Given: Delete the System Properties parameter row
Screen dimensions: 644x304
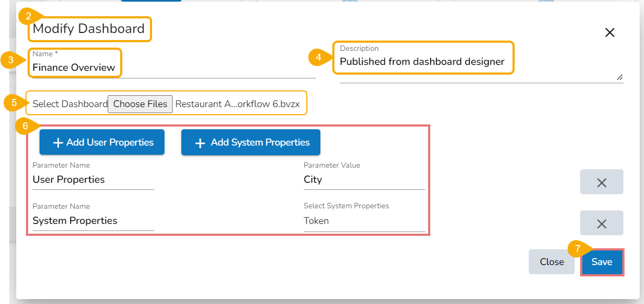Looking at the screenshot, I should click(x=601, y=223).
